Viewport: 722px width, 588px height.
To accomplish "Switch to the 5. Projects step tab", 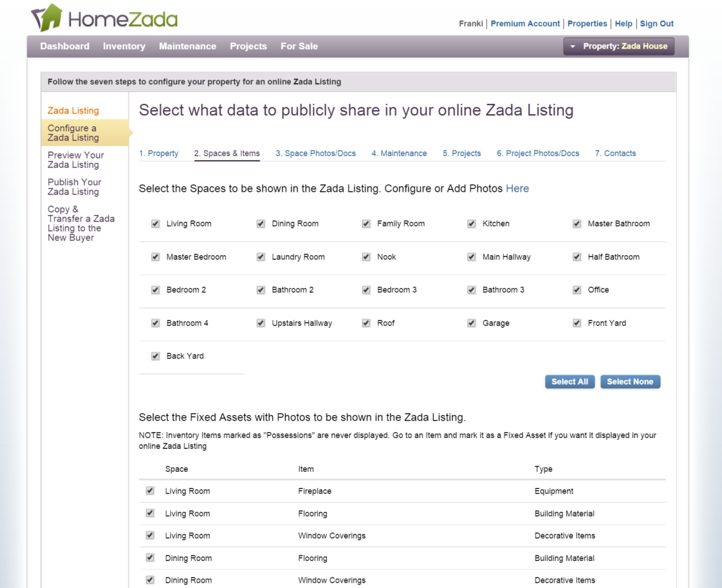I will [x=462, y=153].
